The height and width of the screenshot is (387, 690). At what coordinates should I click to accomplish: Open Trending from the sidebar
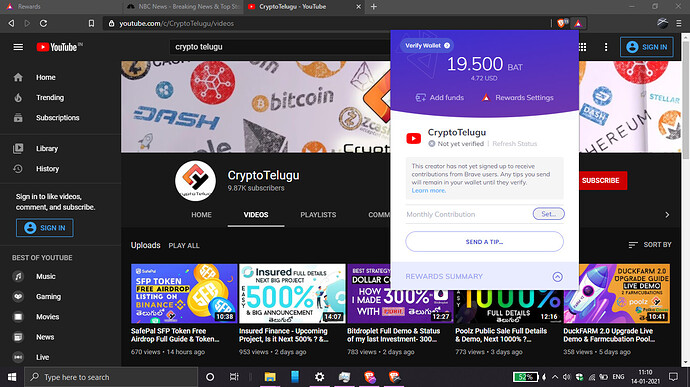click(x=50, y=98)
